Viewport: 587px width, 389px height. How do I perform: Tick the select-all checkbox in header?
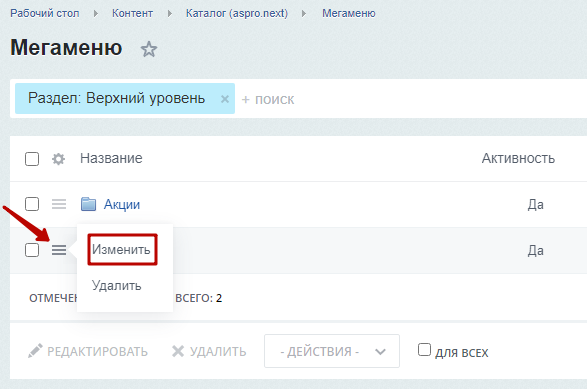(x=32, y=159)
